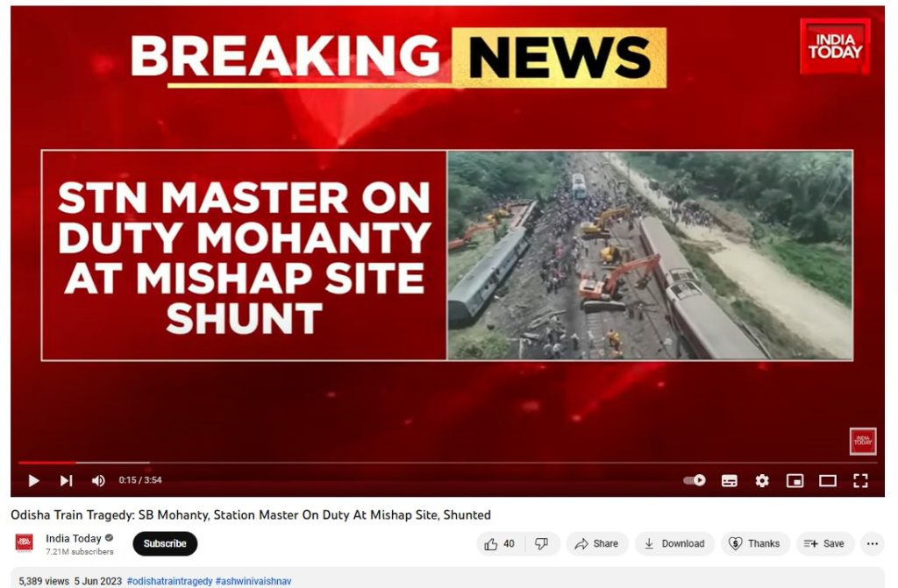Image resolution: width=898 pixels, height=588 pixels.
Task: Download the video
Action: coord(674,544)
